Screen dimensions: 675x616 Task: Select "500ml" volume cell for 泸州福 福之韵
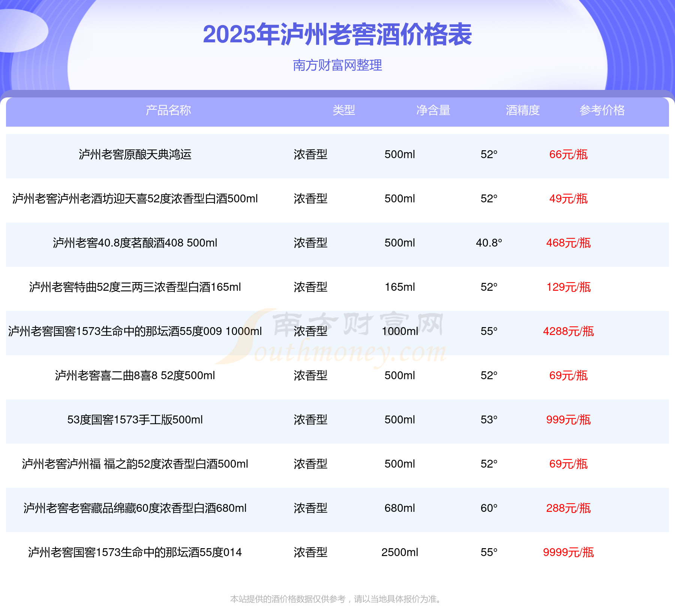click(x=400, y=464)
